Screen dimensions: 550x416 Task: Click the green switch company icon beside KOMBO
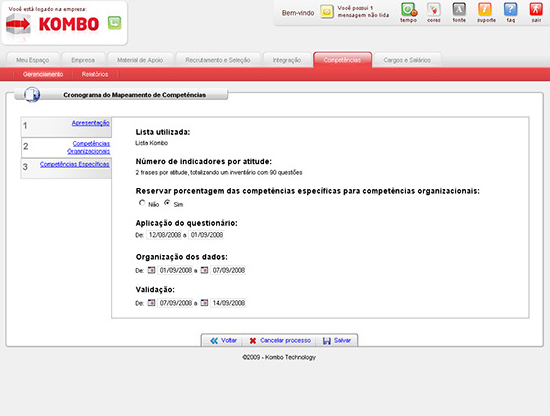114,23
